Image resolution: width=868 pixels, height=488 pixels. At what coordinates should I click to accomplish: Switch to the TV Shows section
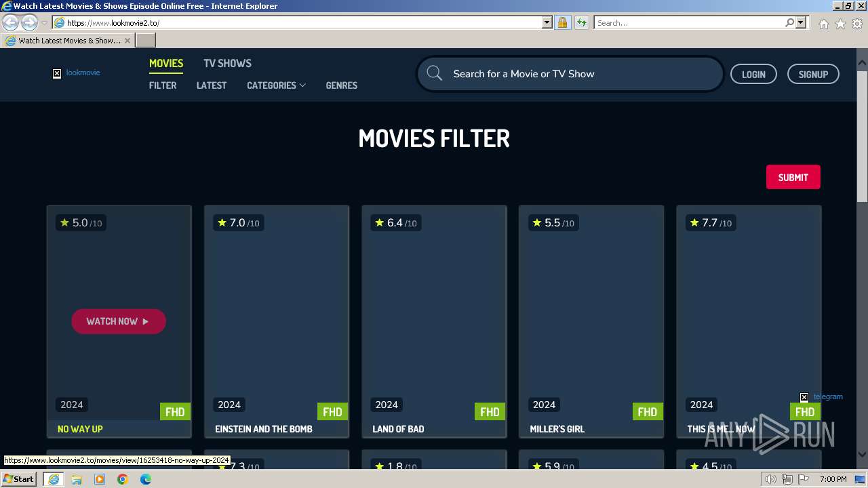tap(227, 63)
